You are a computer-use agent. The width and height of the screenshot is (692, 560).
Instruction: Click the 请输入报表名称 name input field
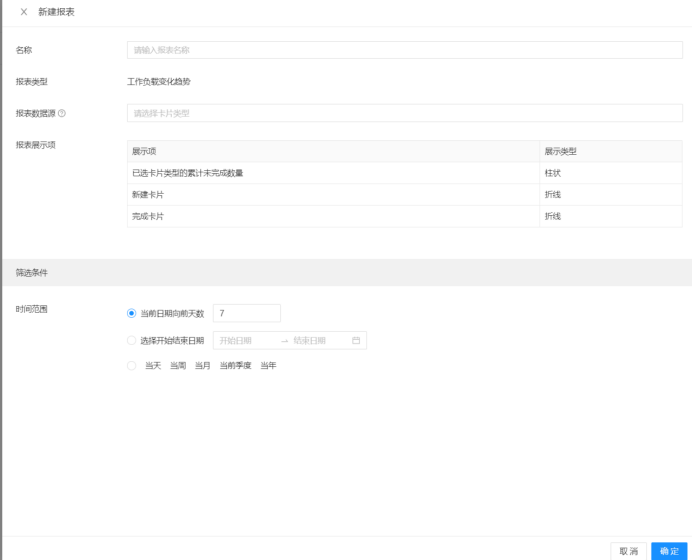click(x=405, y=50)
